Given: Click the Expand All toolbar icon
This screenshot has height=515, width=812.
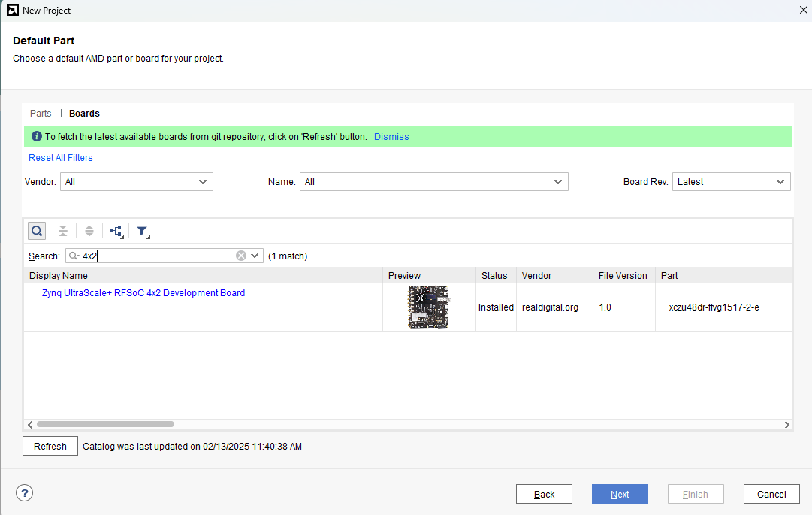Looking at the screenshot, I should [x=89, y=231].
